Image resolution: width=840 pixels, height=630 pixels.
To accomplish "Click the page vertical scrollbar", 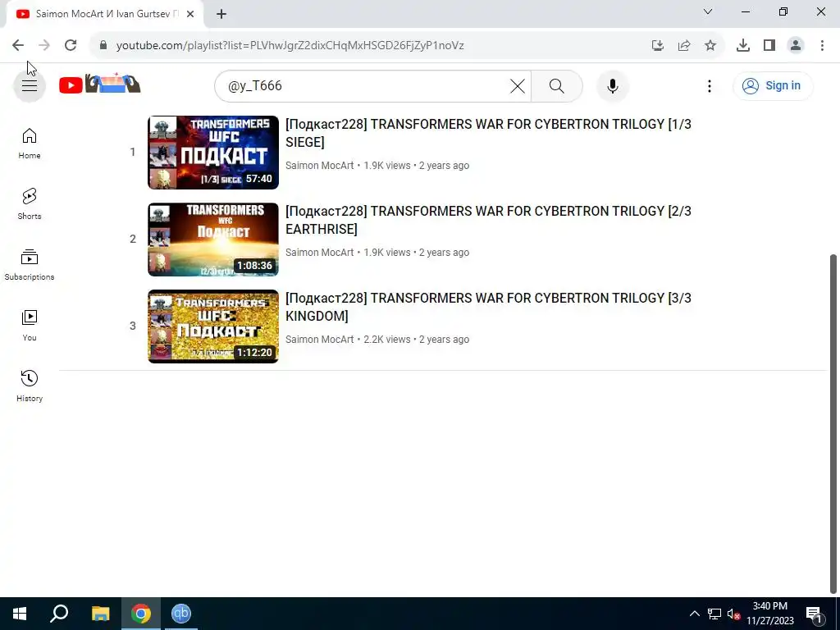I will (833, 423).
